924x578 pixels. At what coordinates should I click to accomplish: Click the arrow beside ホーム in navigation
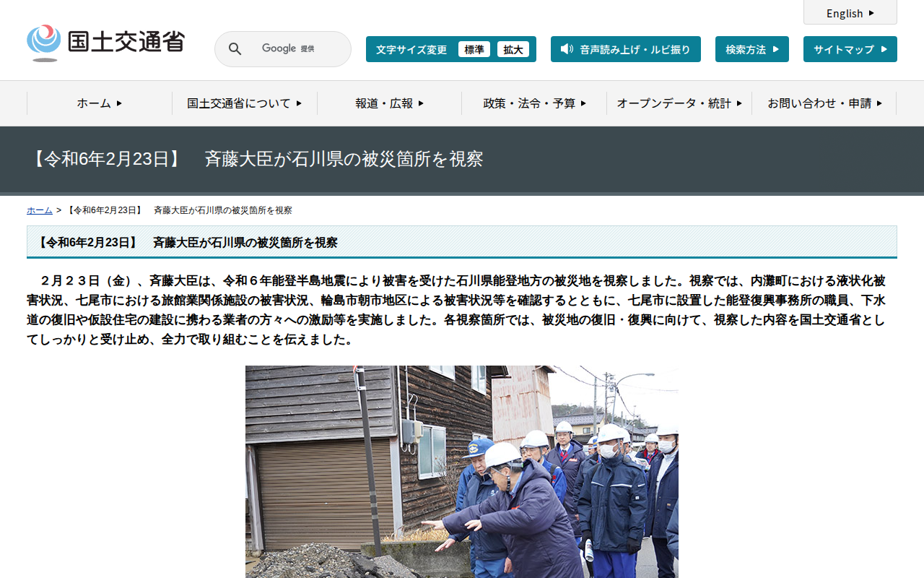tap(119, 103)
